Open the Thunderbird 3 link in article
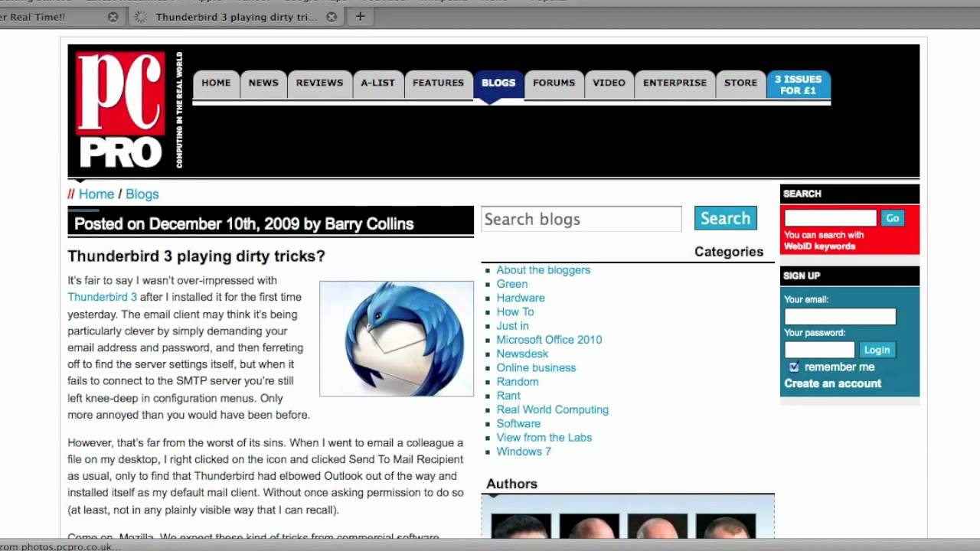 103,297
